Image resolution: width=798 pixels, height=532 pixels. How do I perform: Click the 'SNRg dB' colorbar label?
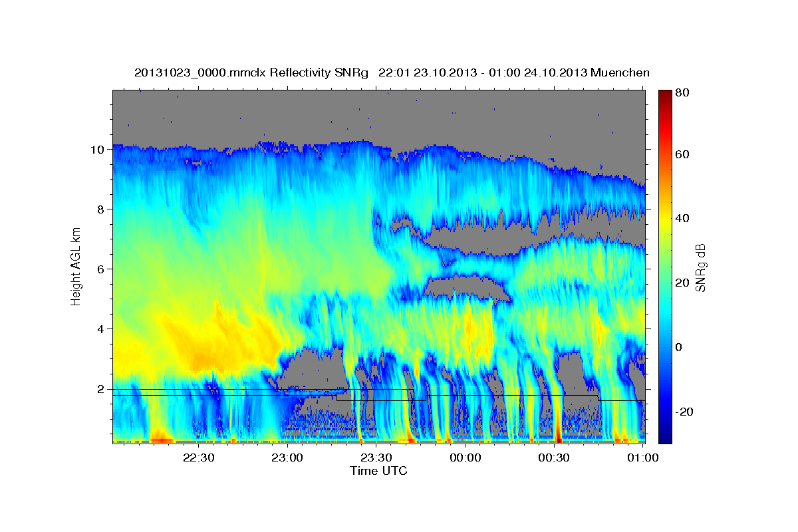[700, 267]
